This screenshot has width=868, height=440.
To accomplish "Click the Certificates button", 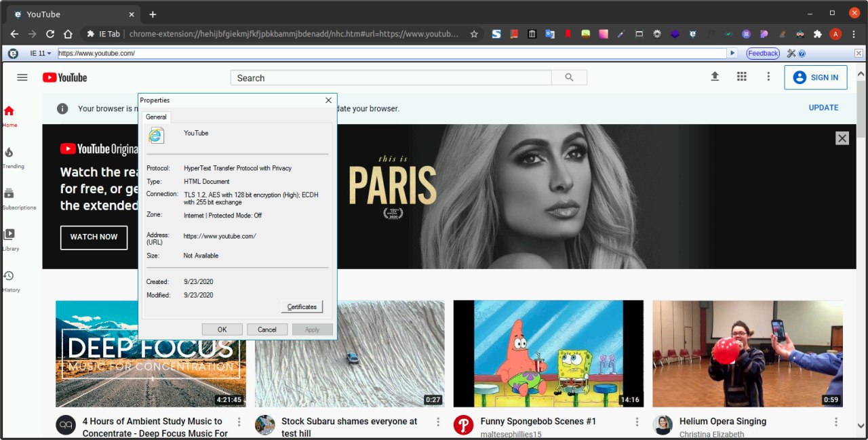I will pos(302,307).
